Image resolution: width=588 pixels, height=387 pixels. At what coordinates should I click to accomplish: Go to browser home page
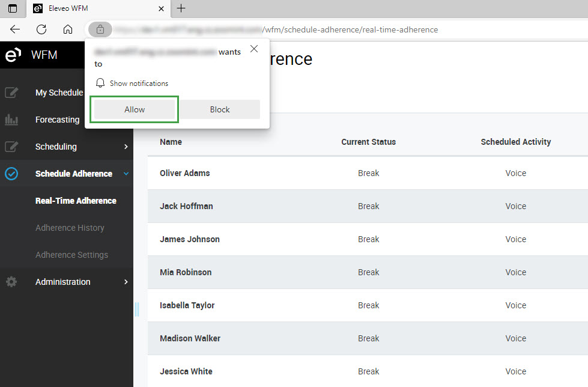click(x=68, y=29)
